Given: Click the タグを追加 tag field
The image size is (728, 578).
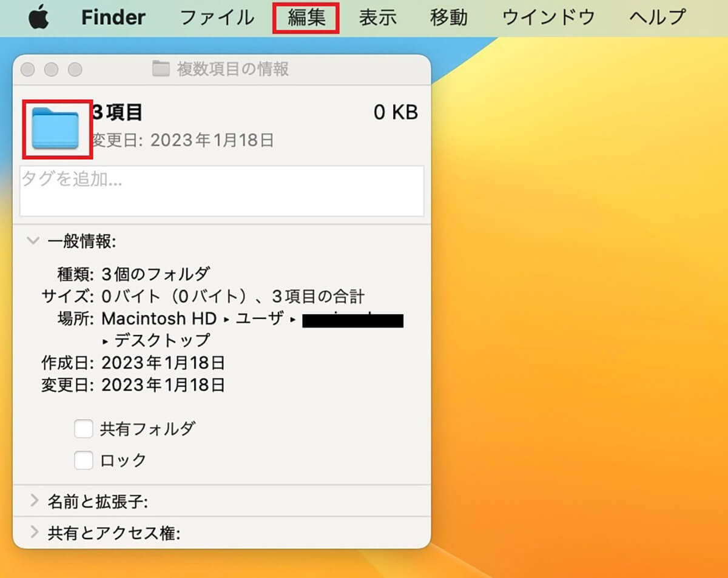Looking at the screenshot, I should click(222, 190).
